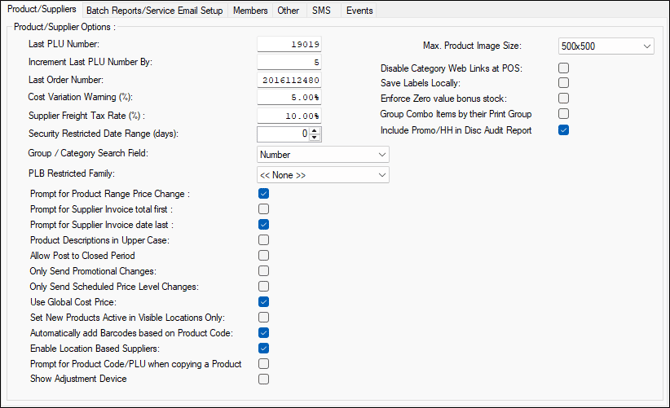This screenshot has height=408, width=670.
Task: Edit the Cost Variation Warning percentage field
Action: coord(289,97)
